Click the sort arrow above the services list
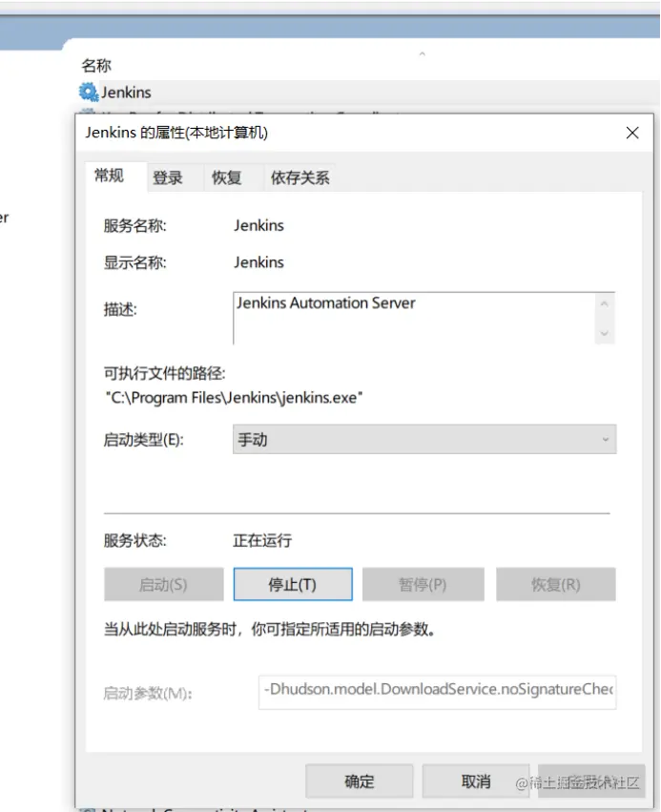The height and width of the screenshot is (812, 661). coord(422,53)
